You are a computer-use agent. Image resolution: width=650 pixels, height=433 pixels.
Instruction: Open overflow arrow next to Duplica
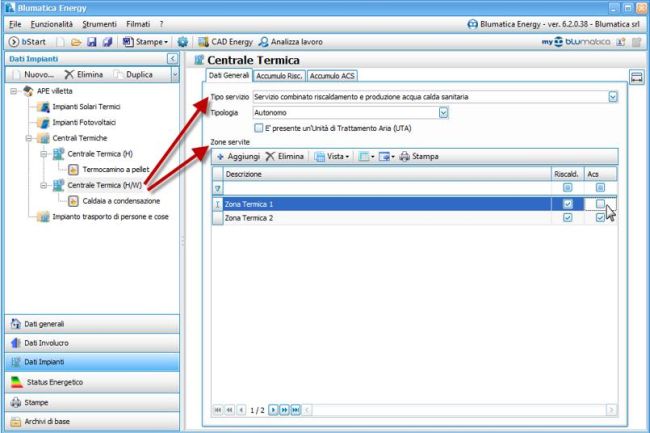coord(175,75)
